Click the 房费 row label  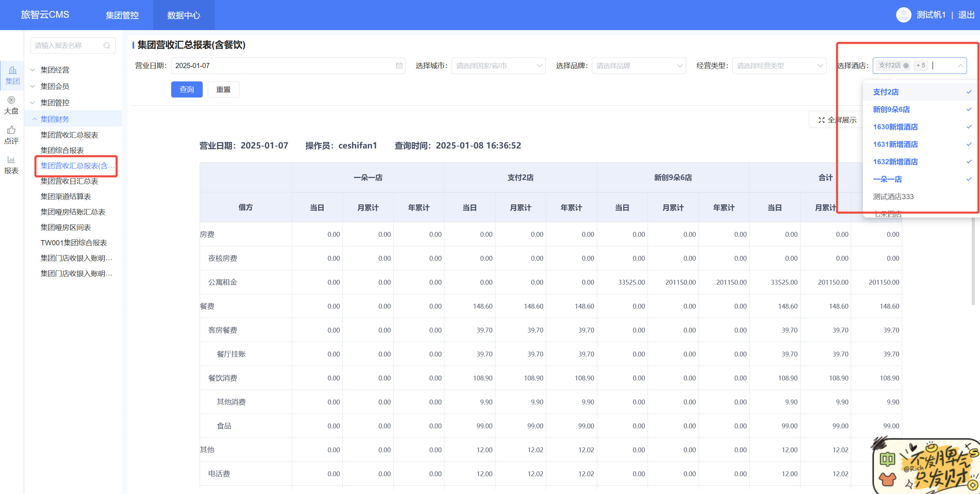[207, 234]
